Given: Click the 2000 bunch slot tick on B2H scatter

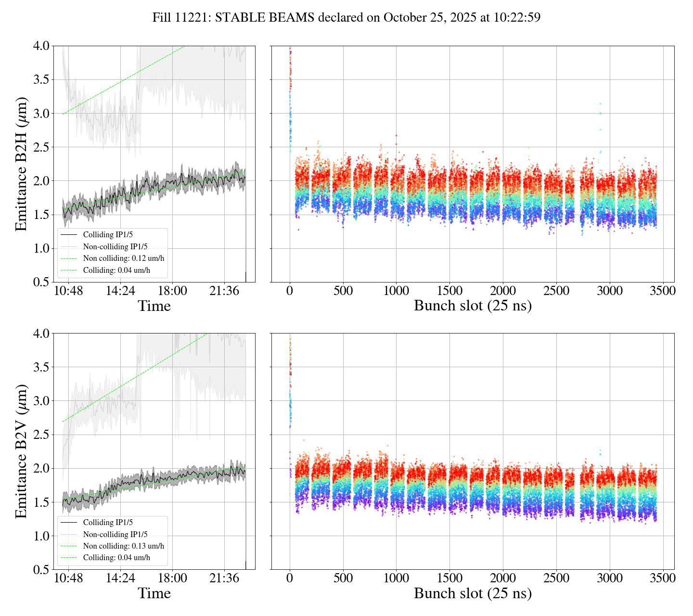Looking at the screenshot, I should pyautogui.click(x=503, y=291).
